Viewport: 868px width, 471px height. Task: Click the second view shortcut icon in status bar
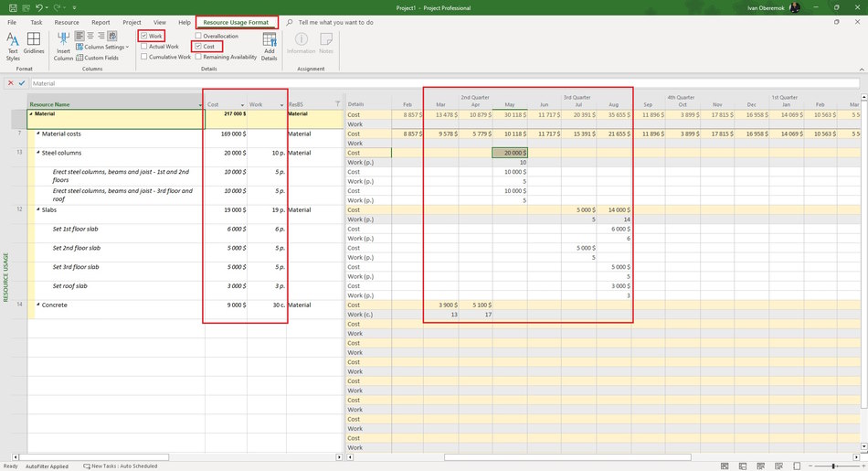[742, 466]
